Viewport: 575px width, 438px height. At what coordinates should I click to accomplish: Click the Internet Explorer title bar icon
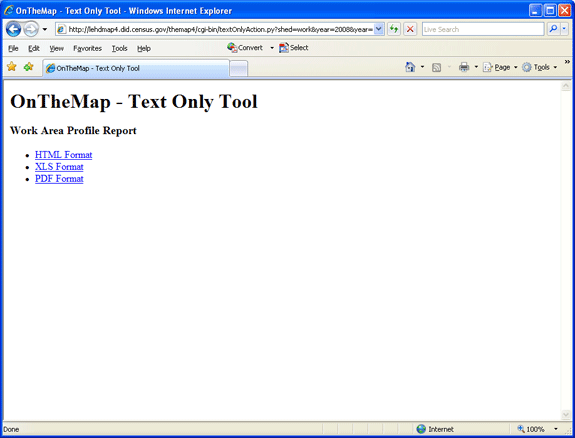(x=8, y=10)
